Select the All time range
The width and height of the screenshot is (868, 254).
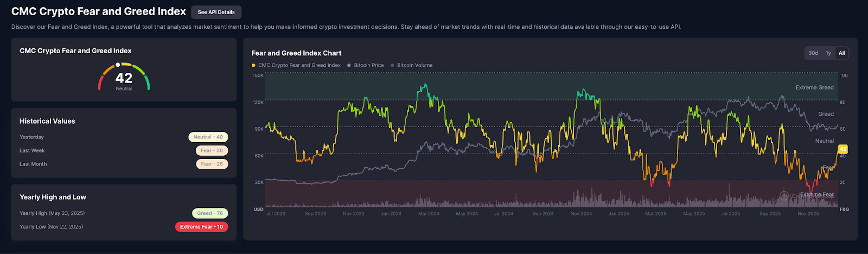(x=841, y=53)
